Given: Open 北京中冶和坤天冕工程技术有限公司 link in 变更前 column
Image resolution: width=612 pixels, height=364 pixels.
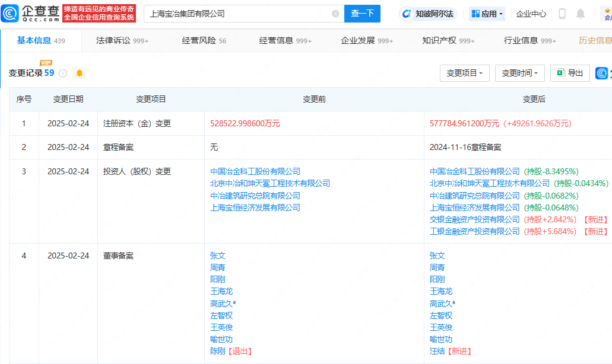Looking at the screenshot, I should (270, 184).
